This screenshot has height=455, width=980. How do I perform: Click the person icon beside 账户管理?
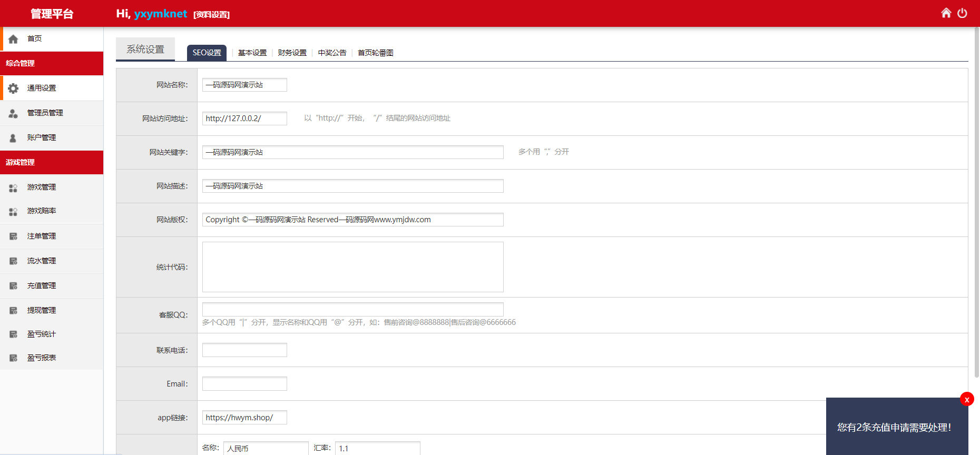(13, 138)
